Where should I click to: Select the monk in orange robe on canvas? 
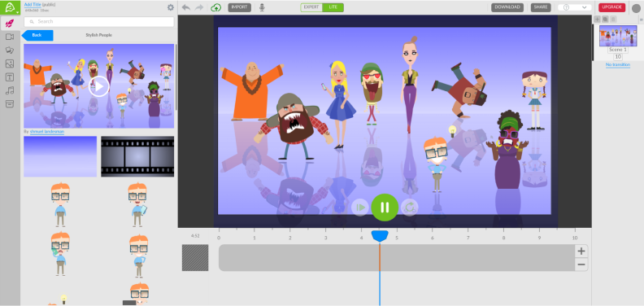pos(252,91)
